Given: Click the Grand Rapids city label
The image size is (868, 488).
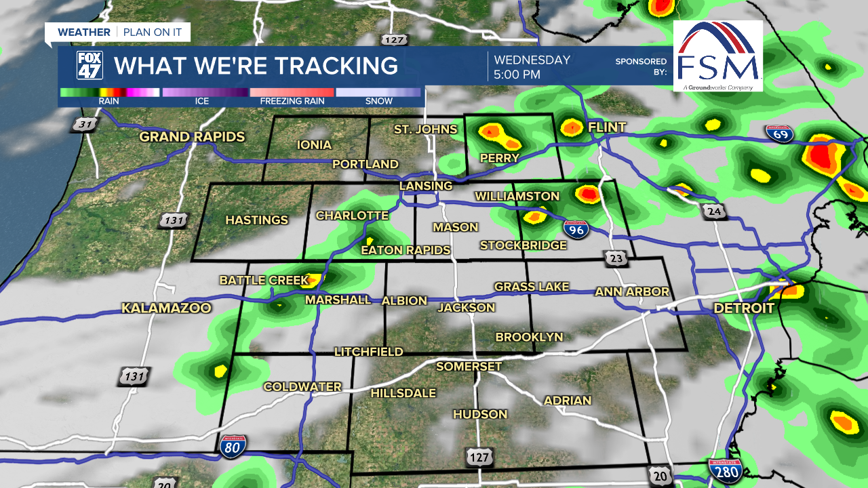Looking at the screenshot, I should 192,137.
